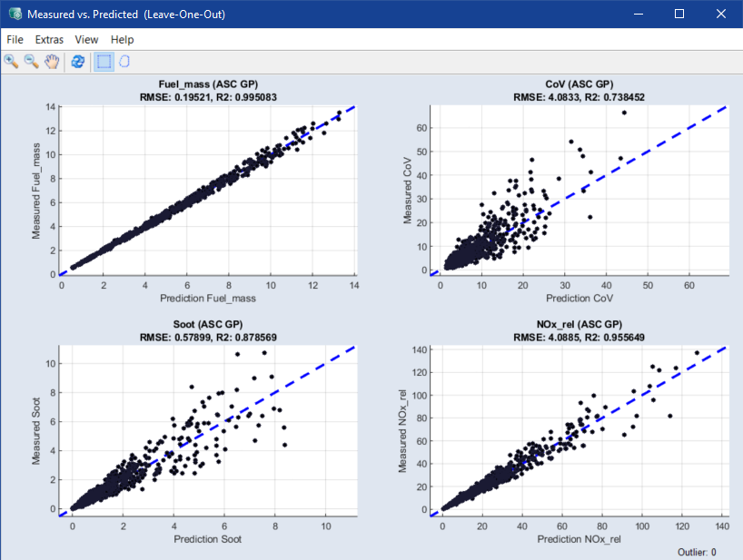This screenshot has height=560, width=743.
Task: Activate the Pan hand tool
Action: pyautogui.click(x=52, y=62)
